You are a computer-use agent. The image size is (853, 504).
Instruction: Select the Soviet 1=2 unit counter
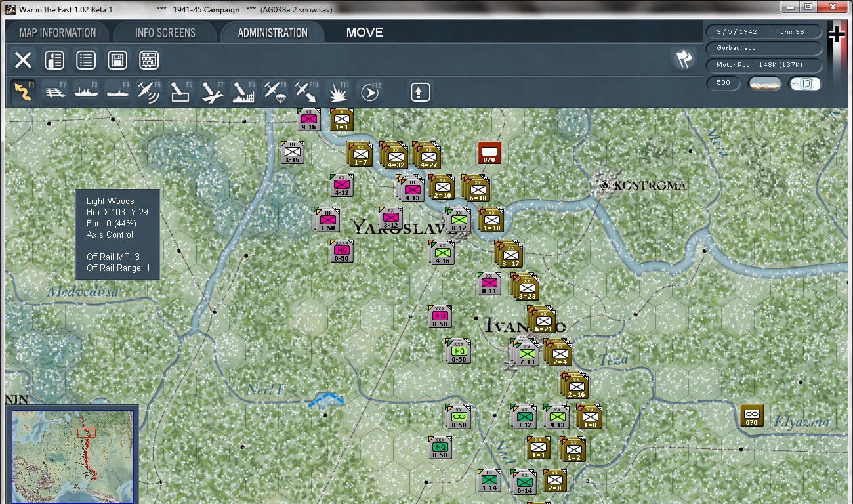[573, 450]
